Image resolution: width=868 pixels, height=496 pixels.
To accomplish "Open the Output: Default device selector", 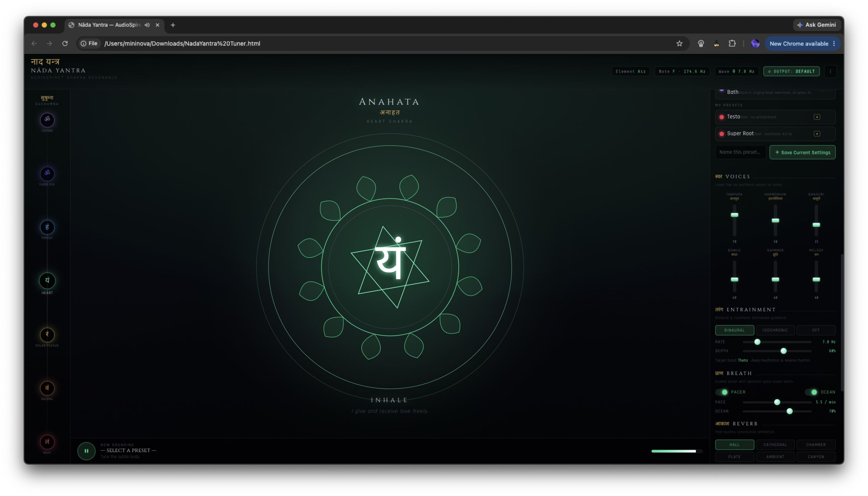I will click(x=791, y=71).
